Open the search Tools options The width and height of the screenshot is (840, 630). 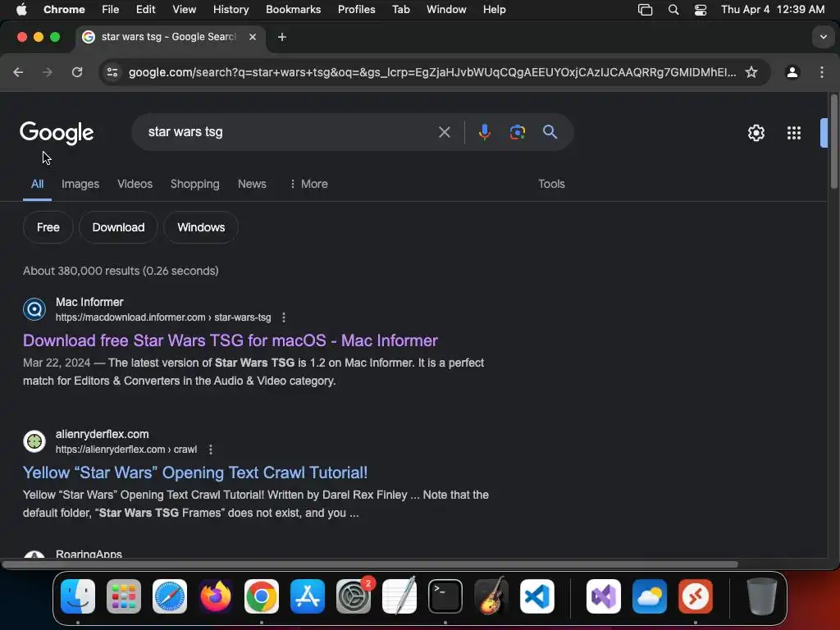pos(551,185)
